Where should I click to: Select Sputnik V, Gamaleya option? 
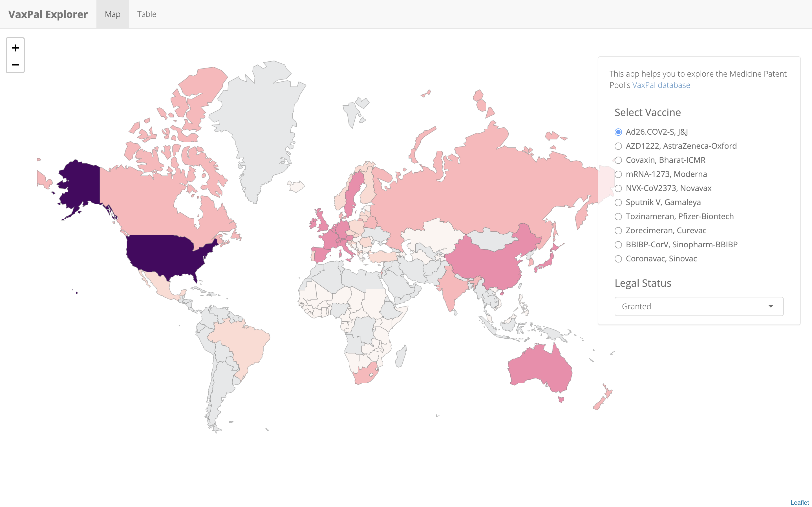click(618, 202)
